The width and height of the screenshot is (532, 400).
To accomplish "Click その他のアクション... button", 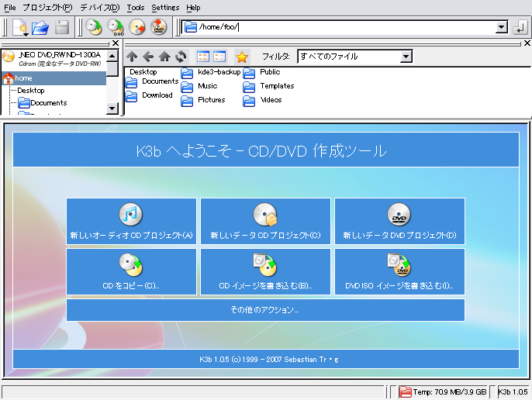I will click(265, 310).
